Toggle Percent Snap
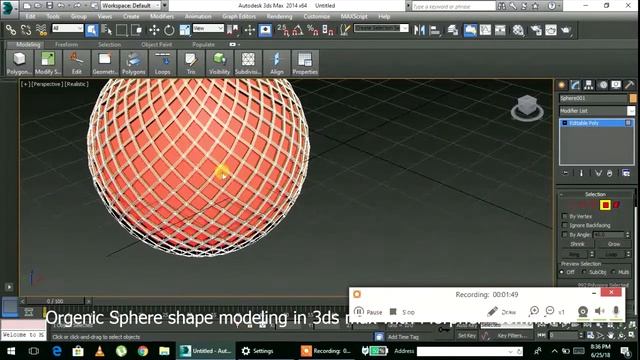This screenshot has height=360, width=640. [313, 30]
